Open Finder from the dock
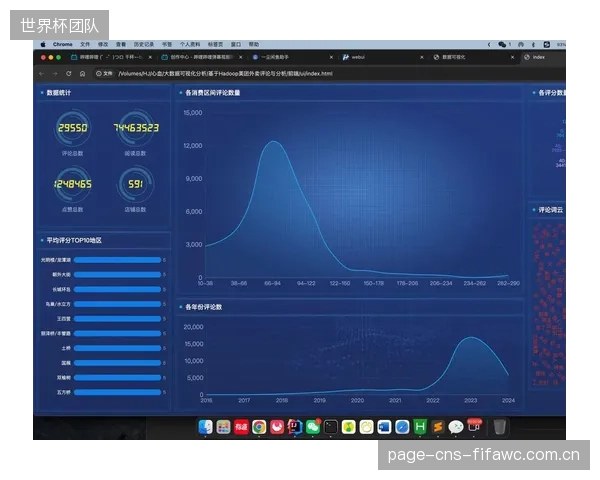This screenshot has width=600, height=480. [205, 427]
